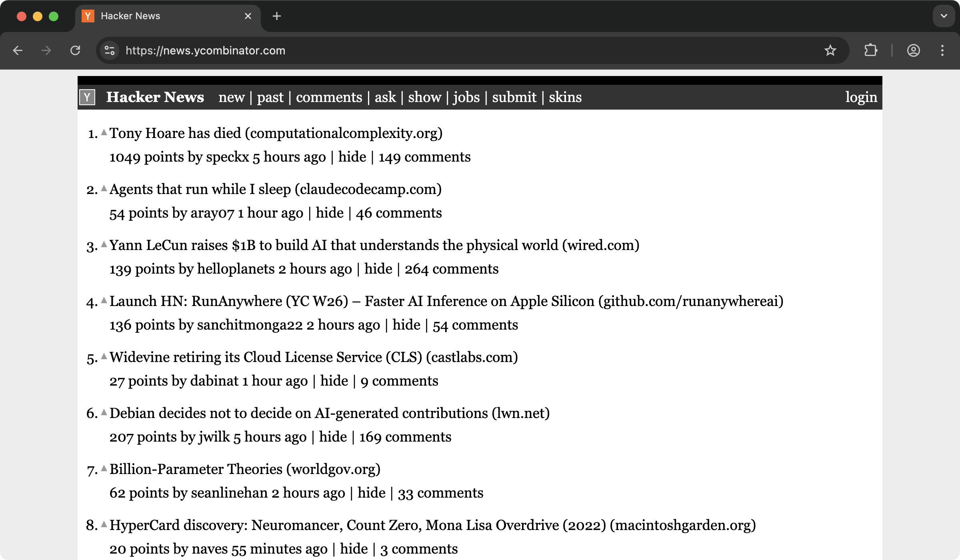Upvote the Billion-Parameter Theories story
The width and height of the screenshot is (960, 560).
tap(104, 468)
